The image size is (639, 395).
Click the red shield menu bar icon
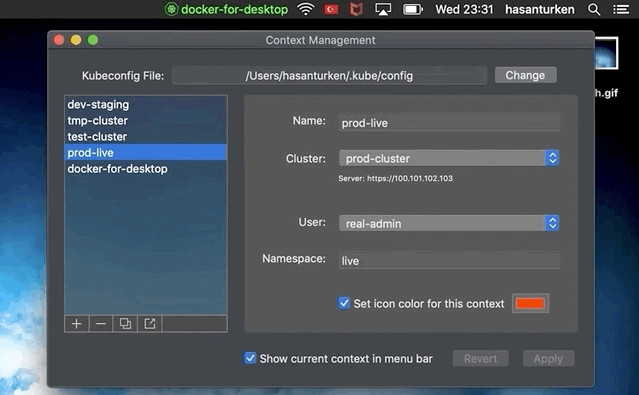pyautogui.click(x=356, y=9)
